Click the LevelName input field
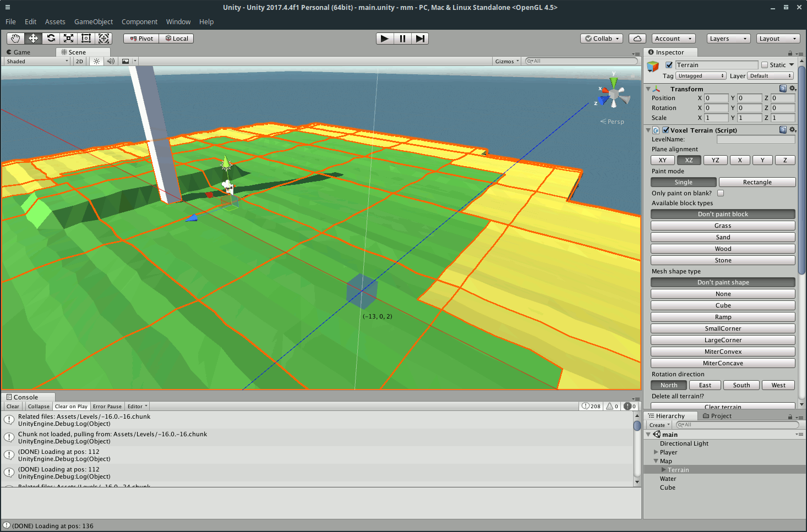Viewport: 807px width, 532px height. tap(756, 139)
